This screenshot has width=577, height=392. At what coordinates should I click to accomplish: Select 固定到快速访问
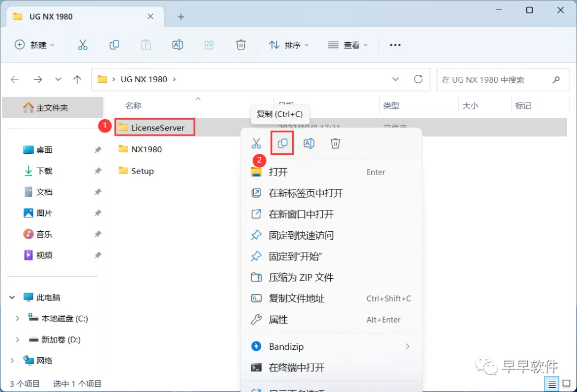[x=331, y=236]
